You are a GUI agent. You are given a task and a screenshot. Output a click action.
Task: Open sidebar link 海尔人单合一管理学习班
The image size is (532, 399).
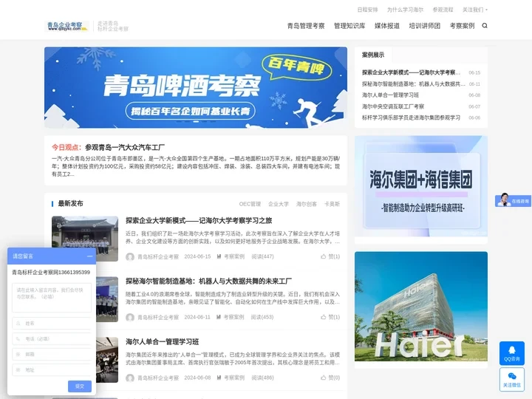[390, 95]
